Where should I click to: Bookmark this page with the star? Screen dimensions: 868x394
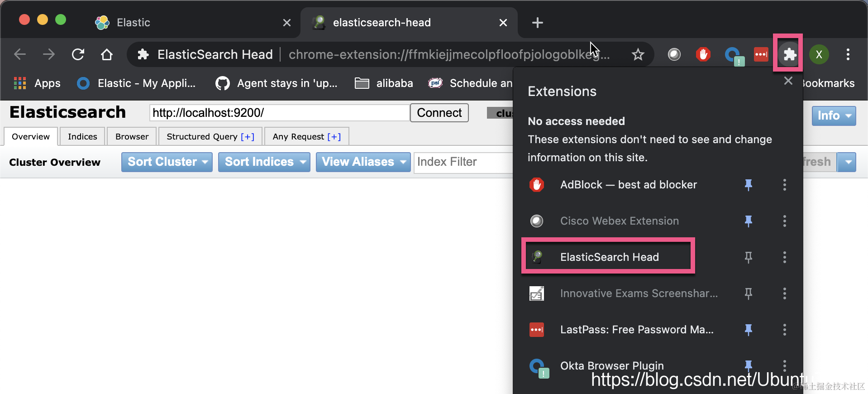638,55
